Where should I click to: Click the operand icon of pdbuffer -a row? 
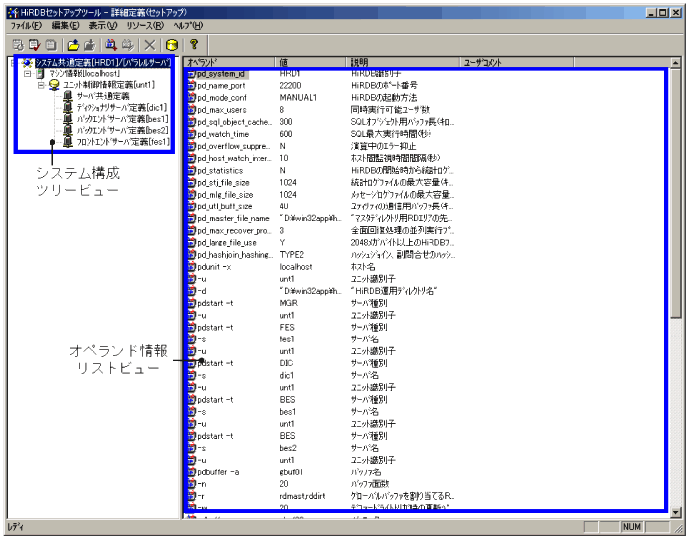pos(191,472)
